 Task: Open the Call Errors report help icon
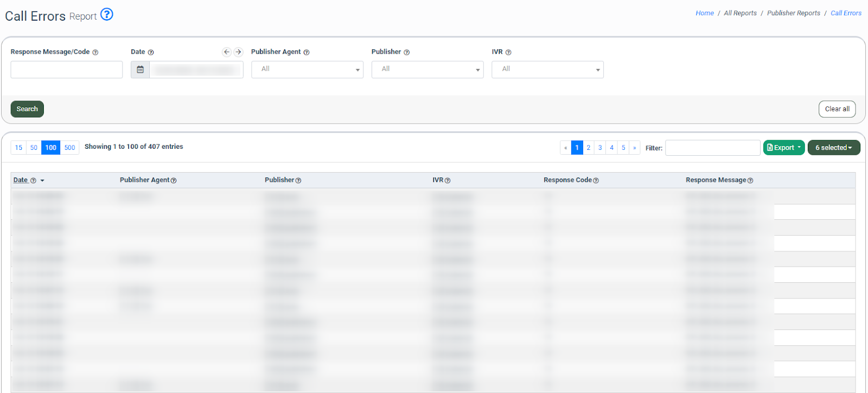tap(107, 15)
